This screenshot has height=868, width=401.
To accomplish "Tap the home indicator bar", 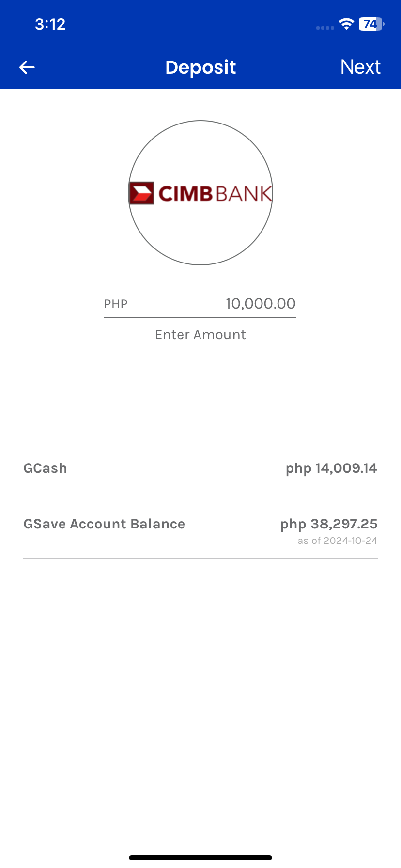I will point(200,858).
